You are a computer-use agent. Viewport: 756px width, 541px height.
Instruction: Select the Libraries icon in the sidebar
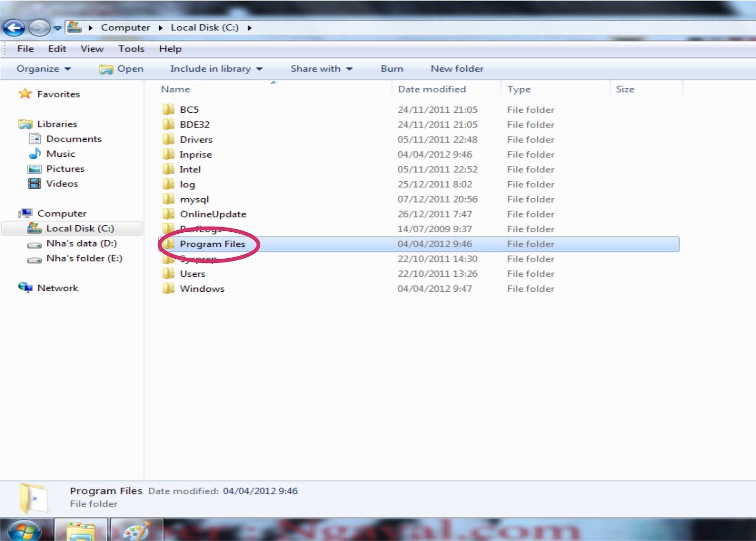click(x=25, y=124)
